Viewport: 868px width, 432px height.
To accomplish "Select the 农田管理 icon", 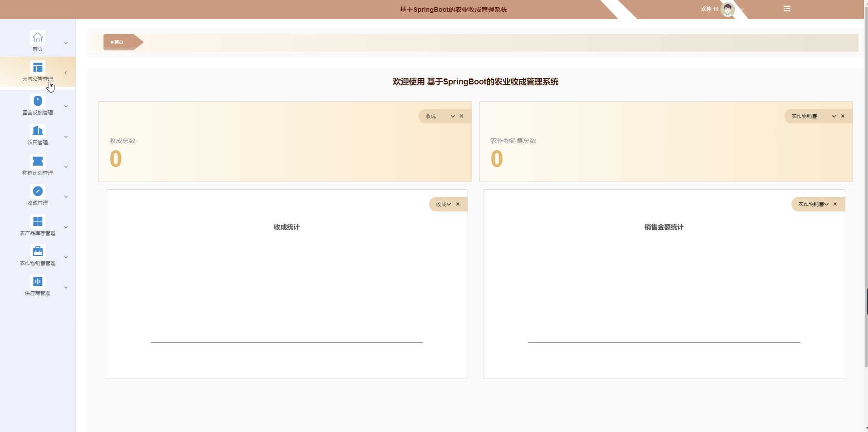I will pos(38,131).
